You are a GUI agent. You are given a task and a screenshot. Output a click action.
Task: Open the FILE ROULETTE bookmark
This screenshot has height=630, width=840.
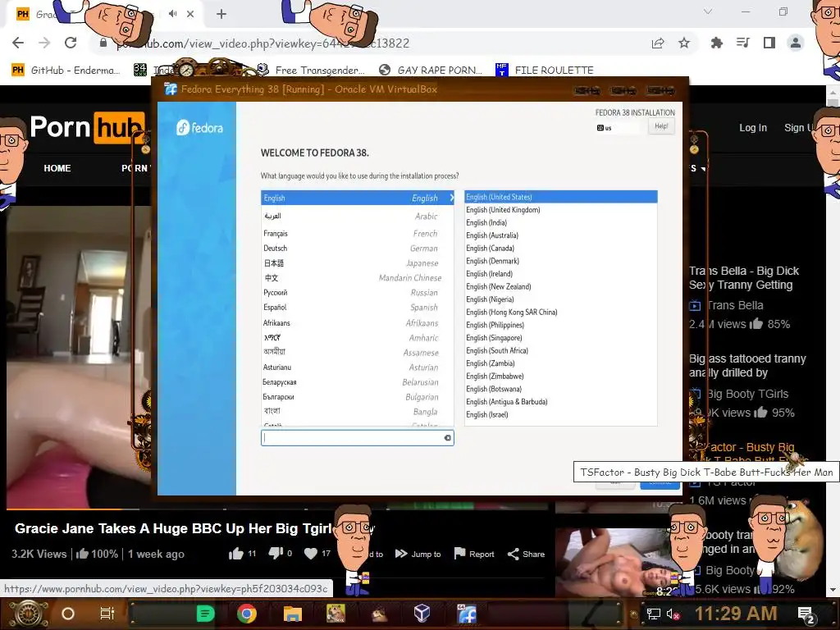click(545, 71)
